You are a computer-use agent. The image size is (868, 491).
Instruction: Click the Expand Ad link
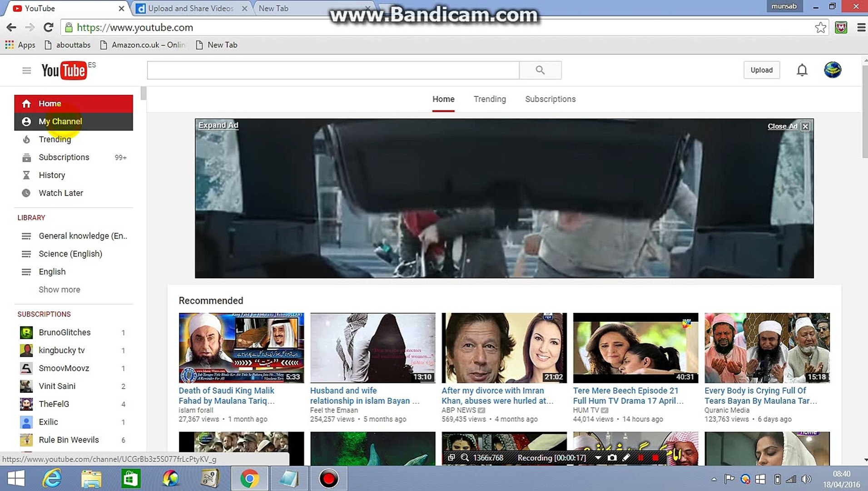pyautogui.click(x=218, y=125)
